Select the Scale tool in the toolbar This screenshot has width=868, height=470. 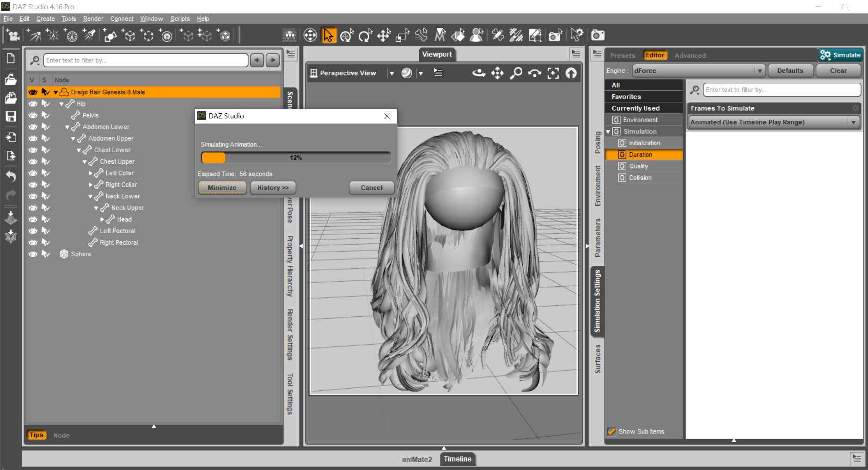402,35
